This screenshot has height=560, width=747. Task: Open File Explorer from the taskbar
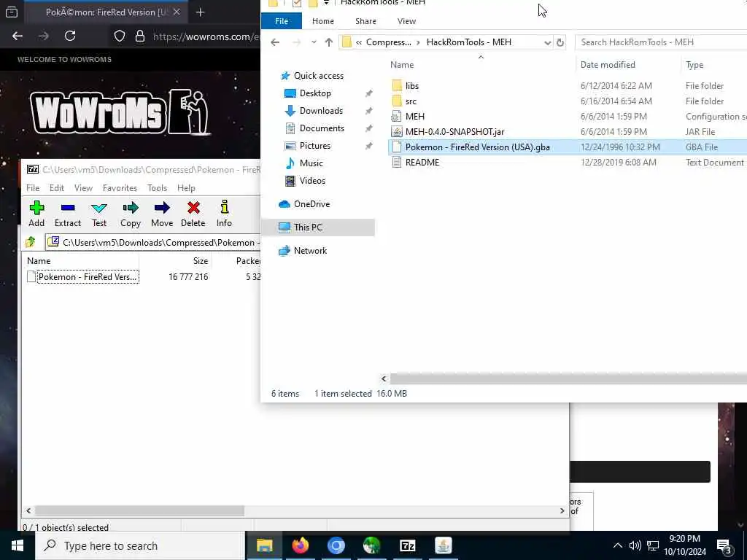tap(264, 545)
